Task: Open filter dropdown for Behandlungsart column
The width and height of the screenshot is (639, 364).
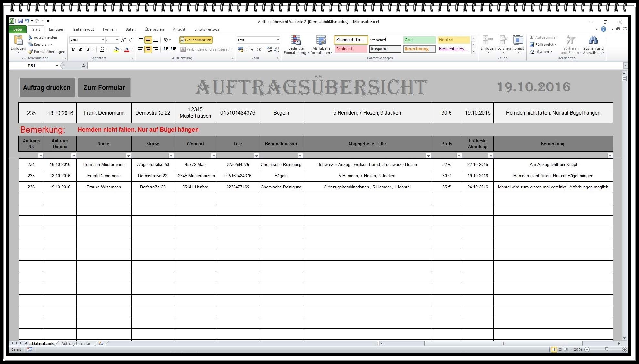Action: coord(300,156)
